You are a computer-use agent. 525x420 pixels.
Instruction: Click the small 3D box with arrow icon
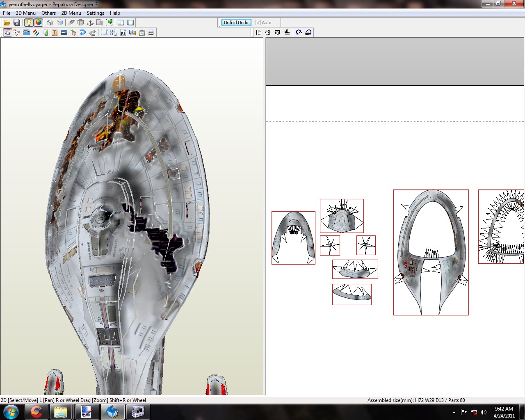pyautogui.click(x=73, y=32)
